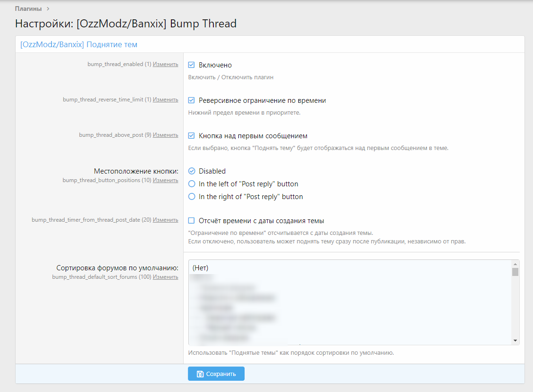Open the [OzzModz/Banxix] Поднятие тем header link
This screenshot has width=533, height=392.
[79, 44]
